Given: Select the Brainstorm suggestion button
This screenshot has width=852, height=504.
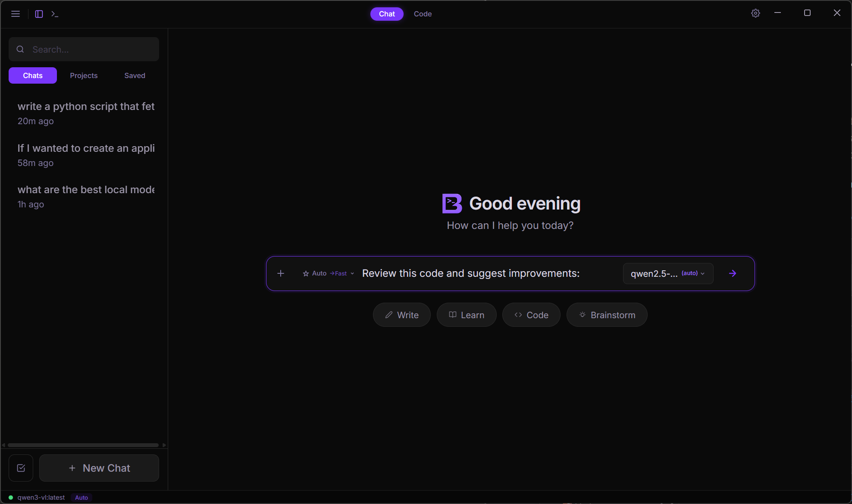Looking at the screenshot, I should [x=607, y=315].
